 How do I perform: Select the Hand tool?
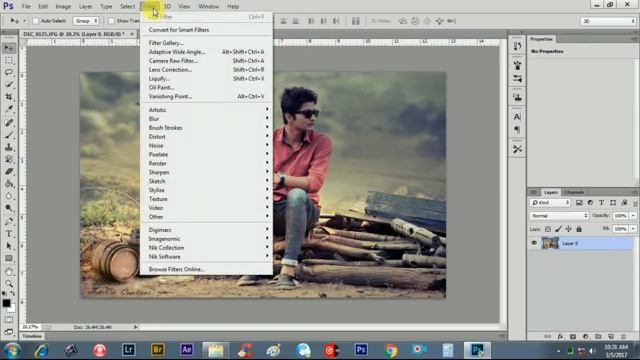click(x=9, y=272)
